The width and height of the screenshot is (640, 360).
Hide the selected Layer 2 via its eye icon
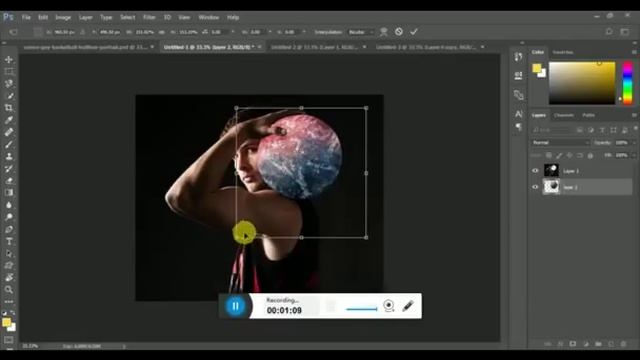point(535,187)
